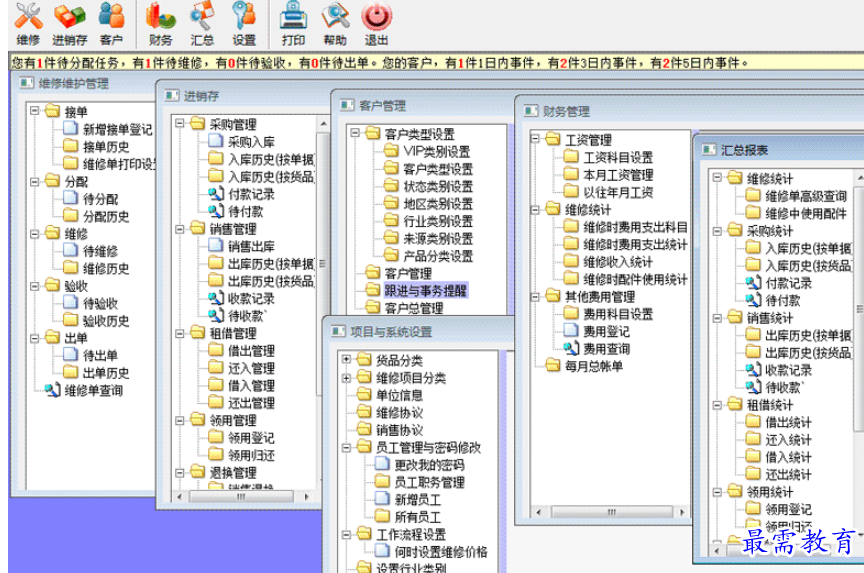864x573 pixels.
Task: Select 跟进与事务提醒 in 客户管理
Action: click(425, 290)
